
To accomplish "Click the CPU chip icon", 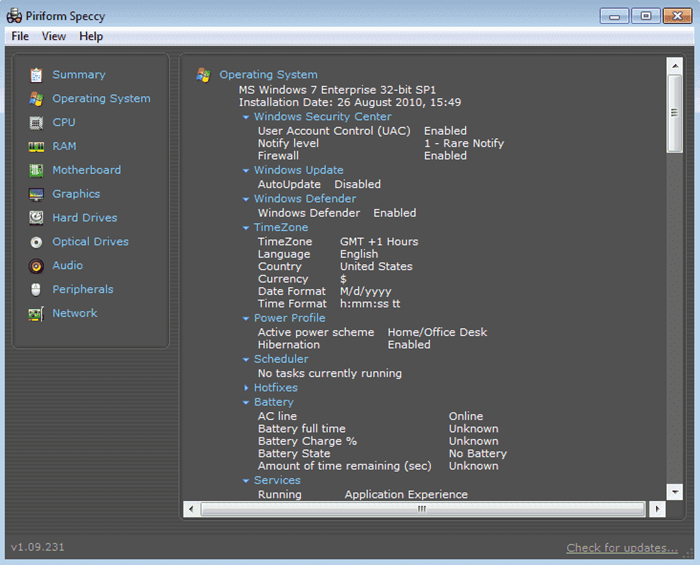I will coord(36,123).
